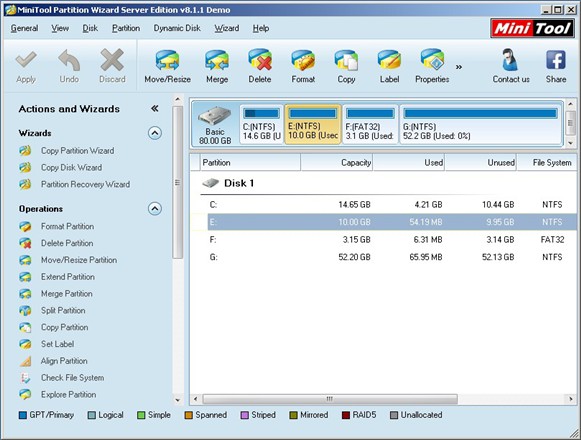Screen dimensions: 581x440
Task: Open the Wizard menu
Action: click(227, 28)
